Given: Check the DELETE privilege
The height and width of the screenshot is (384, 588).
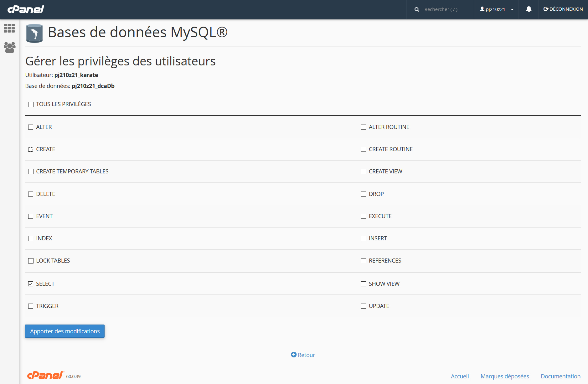Looking at the screenshot, I should 31,194.
